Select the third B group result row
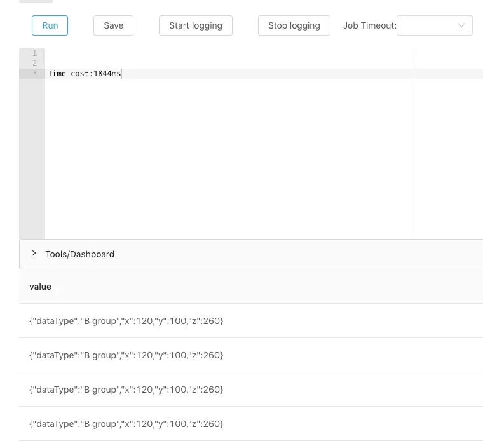This screenshot has height=448, width=483. (126, 390)
